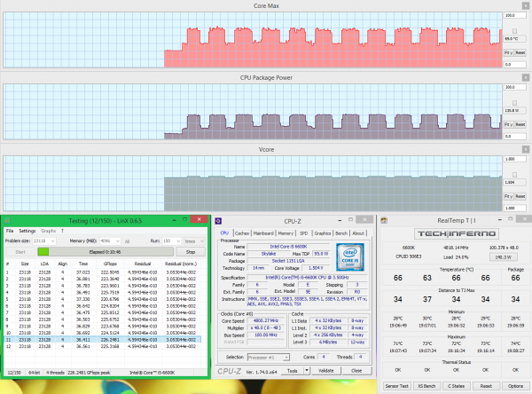The width and height of the screenshot is (532, 394).
Task: Click the 140.3 W power button in RealTemp
Action: tap(504, 257)
